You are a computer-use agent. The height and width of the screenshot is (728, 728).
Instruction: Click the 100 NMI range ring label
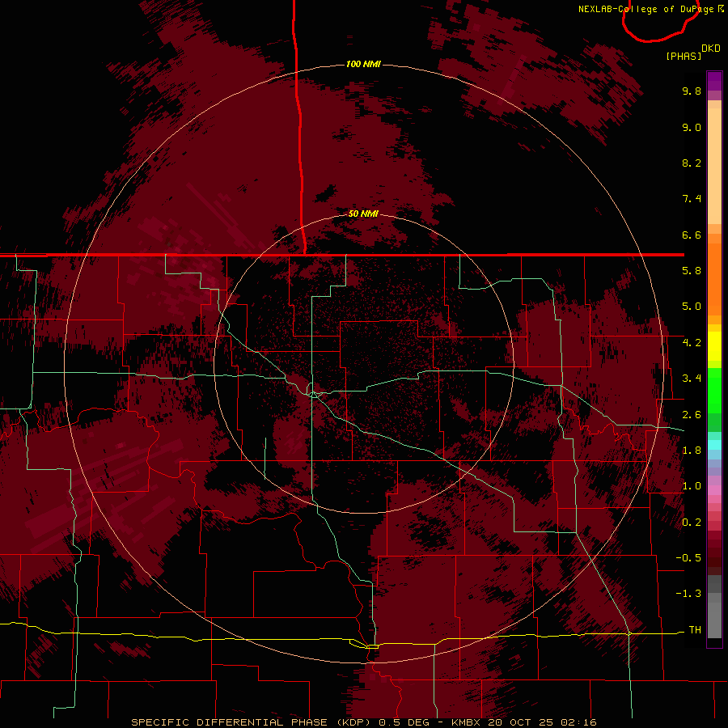[363, 64]
